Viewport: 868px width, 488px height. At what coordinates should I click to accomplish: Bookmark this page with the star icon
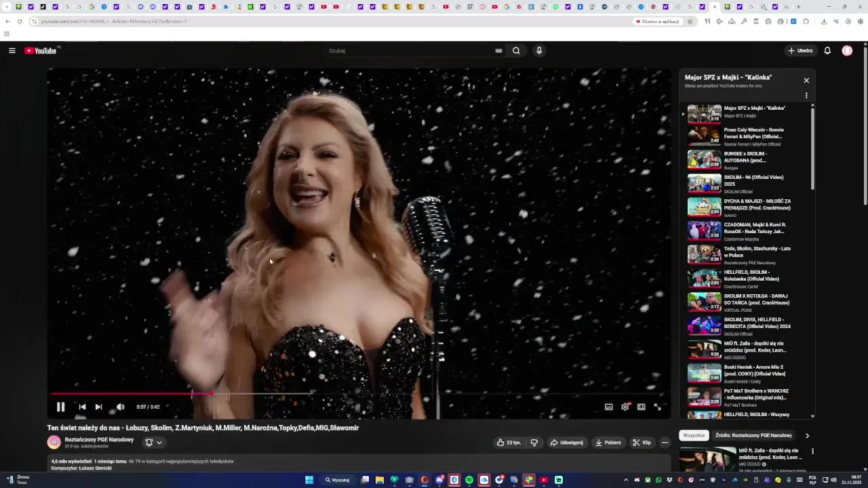[x=690, y=21]
